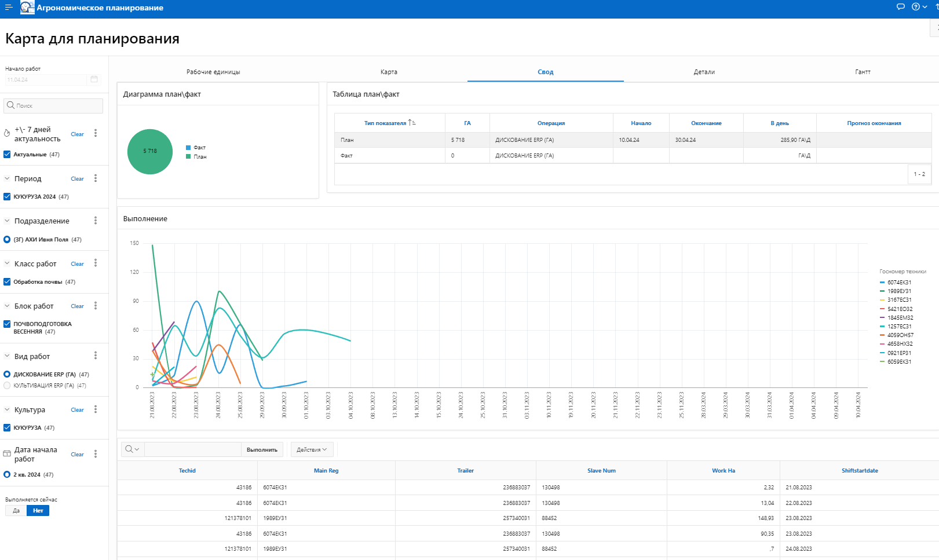
Task: Click the Agronomic Planning app logo
Action: [27, 8]
